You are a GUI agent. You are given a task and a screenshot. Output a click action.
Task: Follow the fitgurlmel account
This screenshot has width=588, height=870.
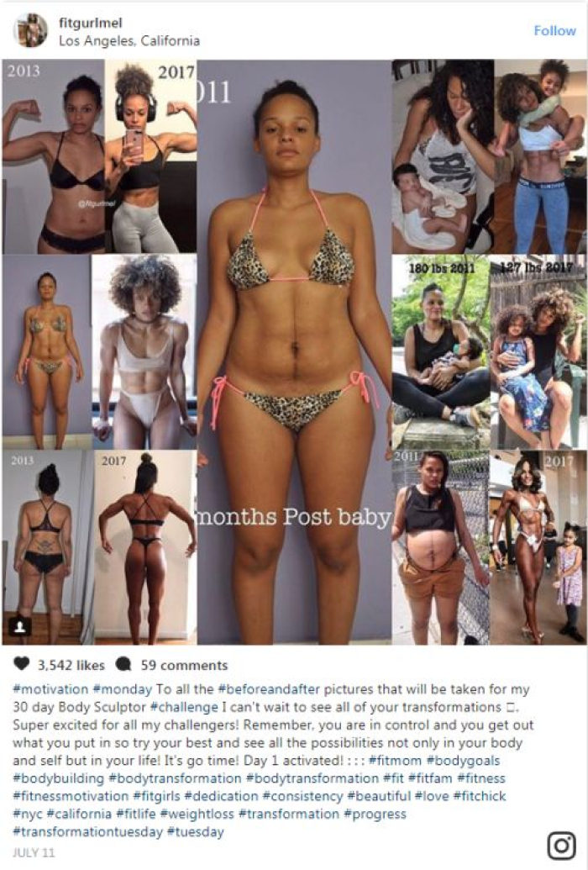point(554,30)
